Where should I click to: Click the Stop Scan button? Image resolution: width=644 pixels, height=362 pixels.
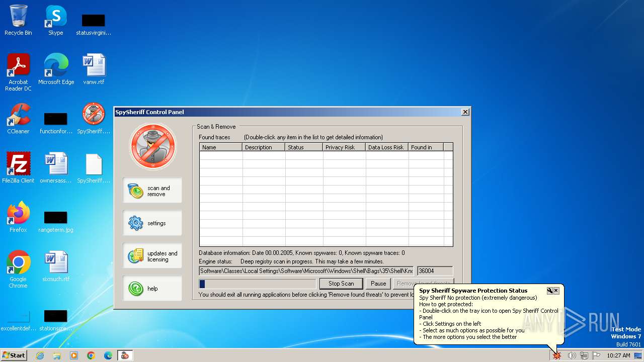341,284
